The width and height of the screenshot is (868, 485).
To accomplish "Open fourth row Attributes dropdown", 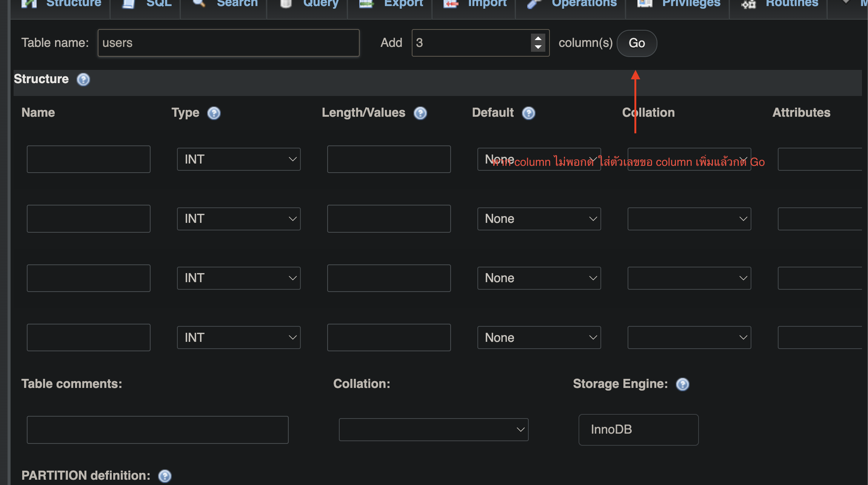I will coord(820,337).
